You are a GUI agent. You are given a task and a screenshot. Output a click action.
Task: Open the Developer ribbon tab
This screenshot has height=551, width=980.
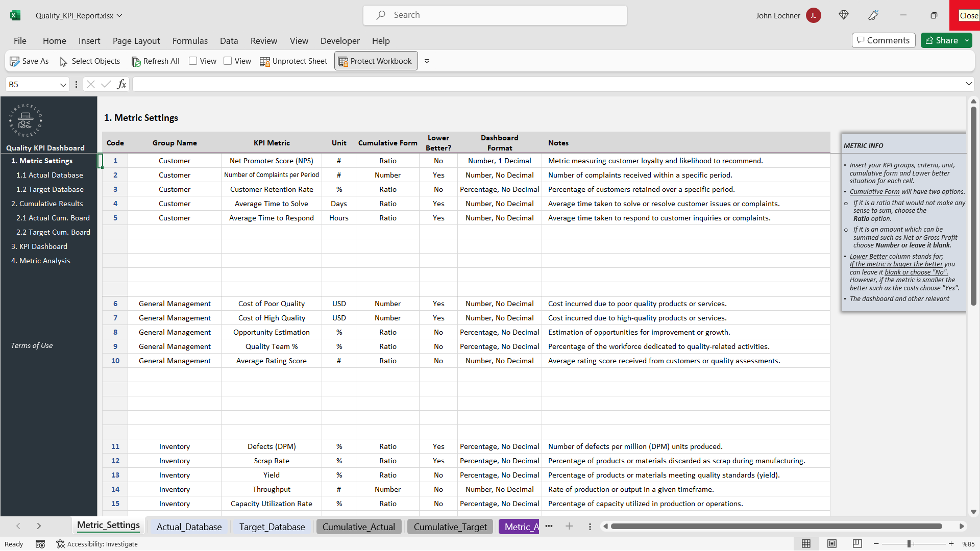(x=340, y=41)
